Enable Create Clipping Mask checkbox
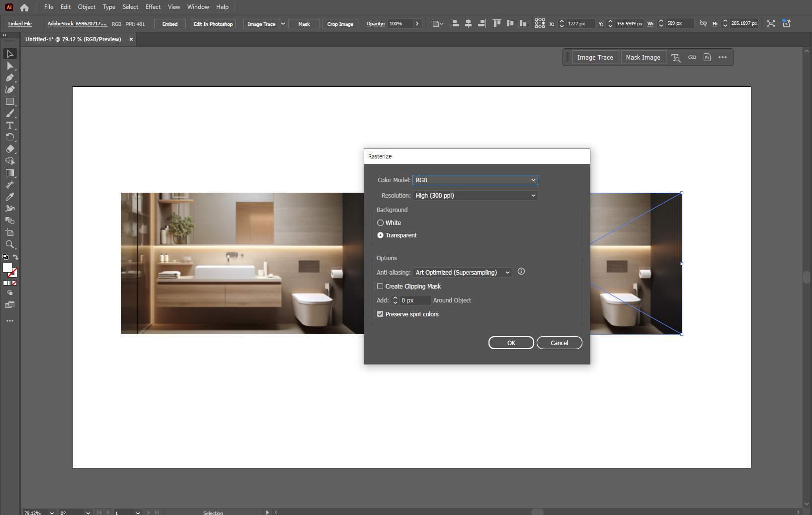This screenshot has width=812, height=515. tap(380, 287)
